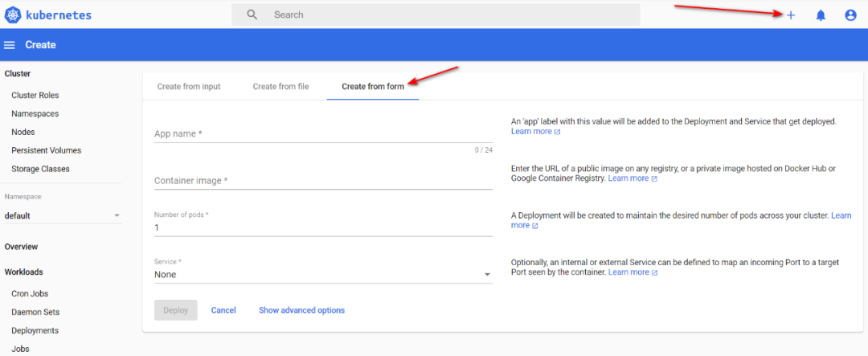Viewport: 868px width, 356px height.
Task: Open the user account icon
Action: pyautogui.click(x=850, y=15)
